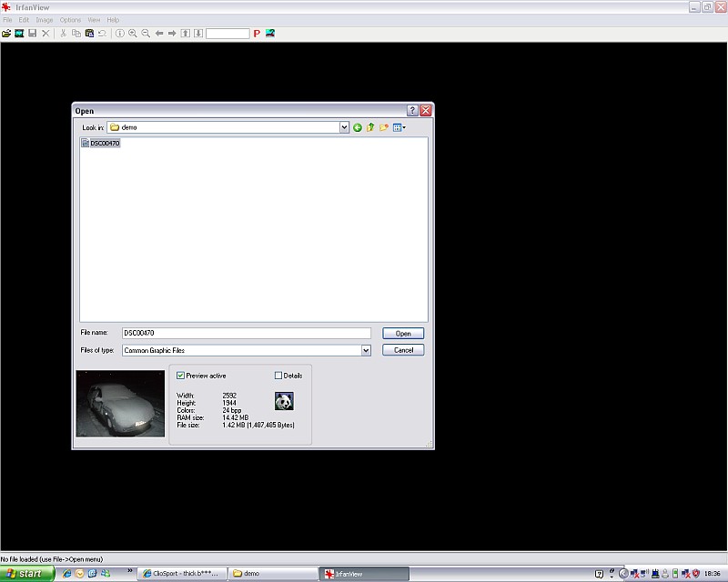Click the snowy car preview thumbnail

pos(120,403)
